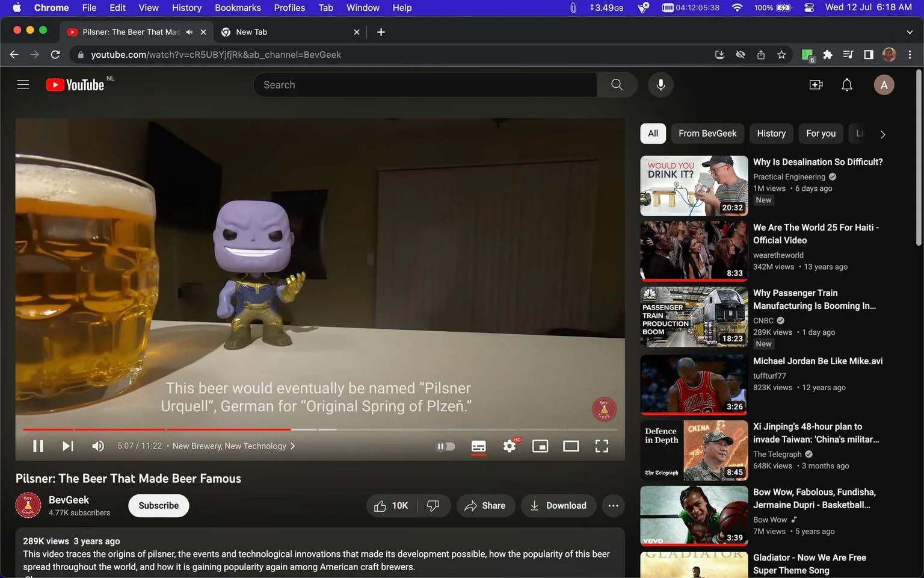Bookmark this page star

(781, 55)
